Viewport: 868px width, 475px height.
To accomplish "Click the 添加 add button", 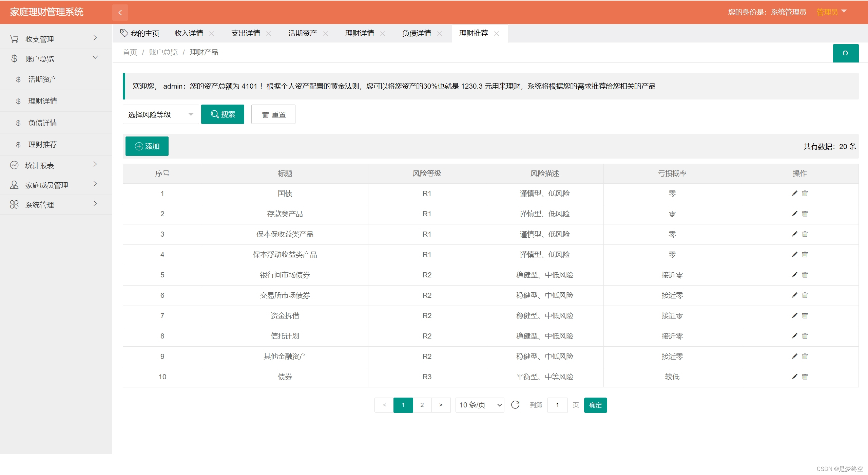I will pyautogui.click(x=147, y=146).
